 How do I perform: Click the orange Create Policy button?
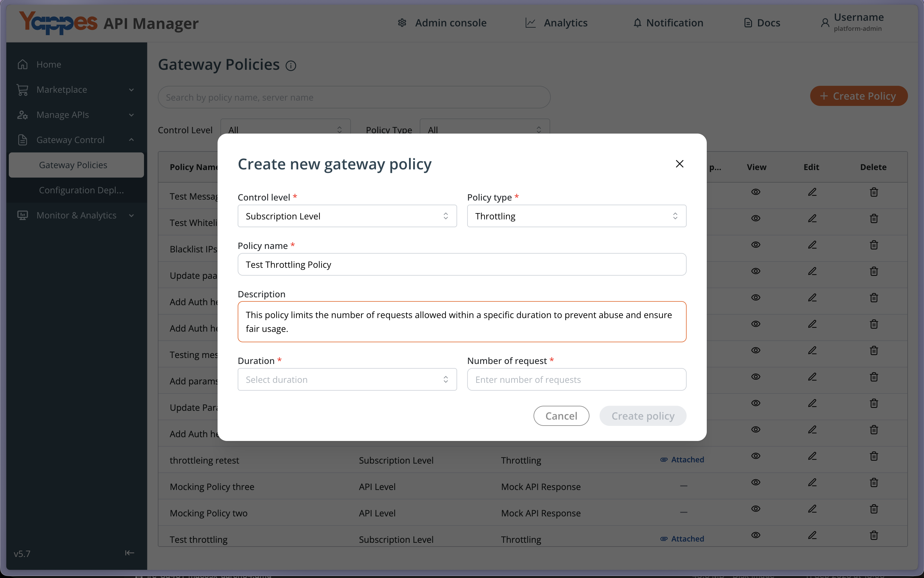tap(859, 96)
